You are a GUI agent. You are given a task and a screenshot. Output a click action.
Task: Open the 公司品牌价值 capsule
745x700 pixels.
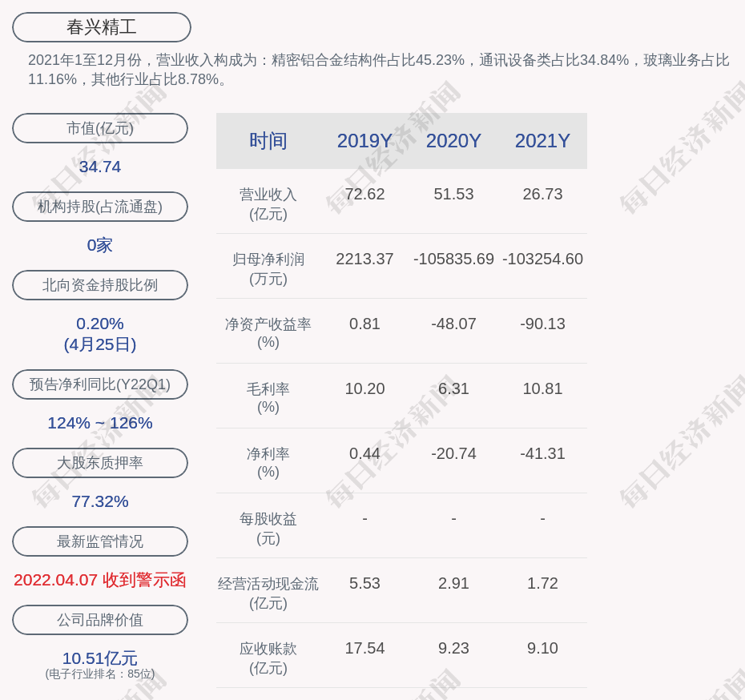pos(100,620)
